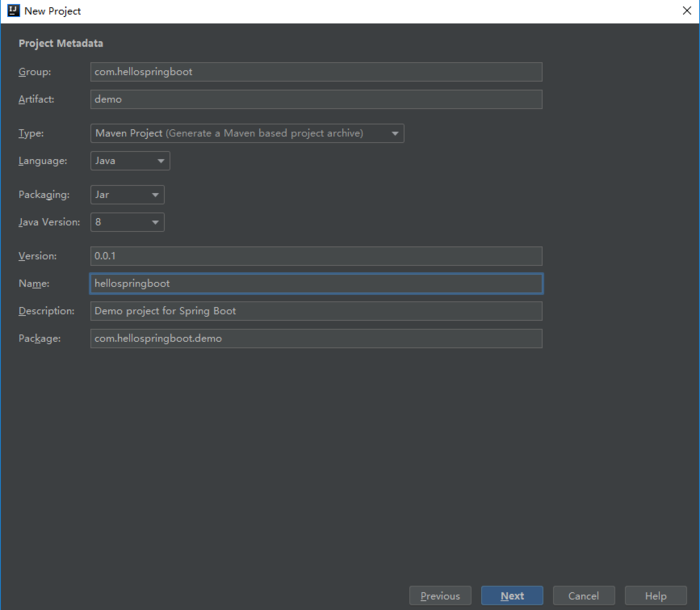
Task: Open the Type dropdown for Maven Project
Action: click(x=246, y=133)
